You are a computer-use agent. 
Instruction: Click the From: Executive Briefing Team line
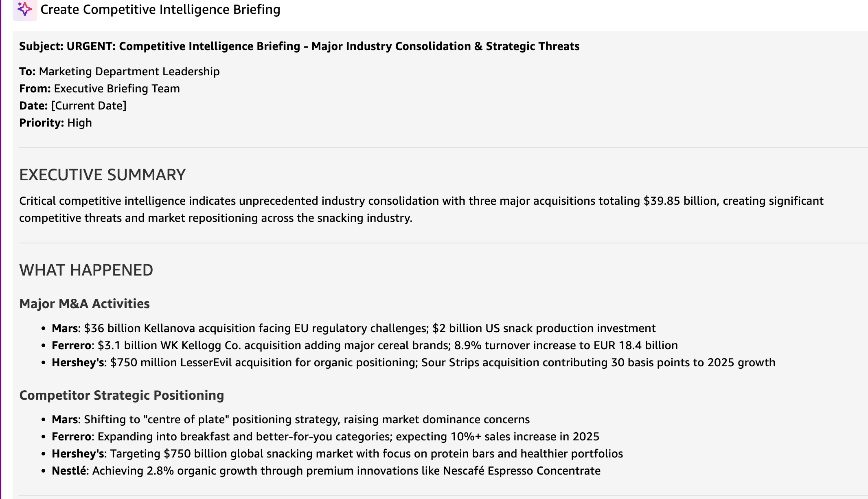[99, 88]
